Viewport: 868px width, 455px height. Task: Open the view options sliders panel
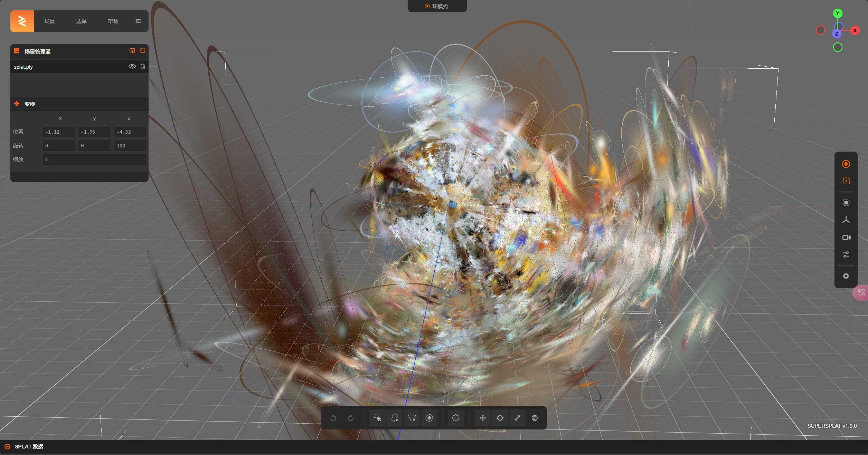pos(846,255)
